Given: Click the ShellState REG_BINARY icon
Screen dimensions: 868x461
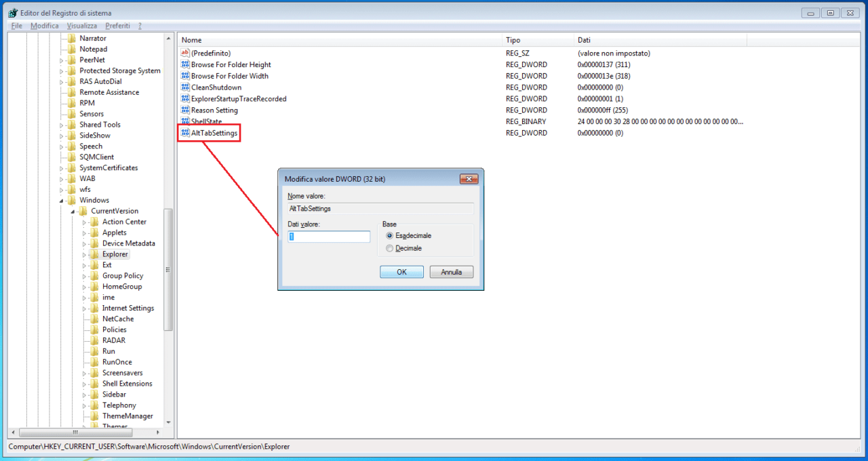Looking at the screenshot, I should (x=184, y=121).
